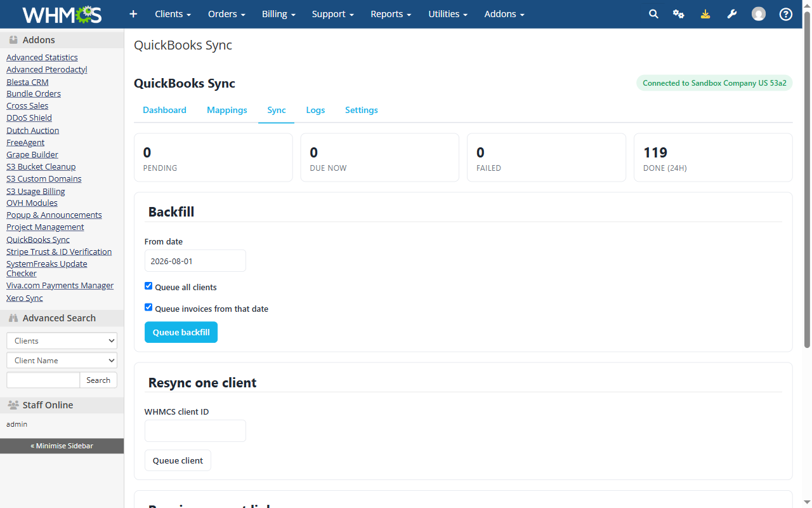Select the Sync tab
Image resolution: width=812 pixels, height=508 pixels.
point(277,110)
